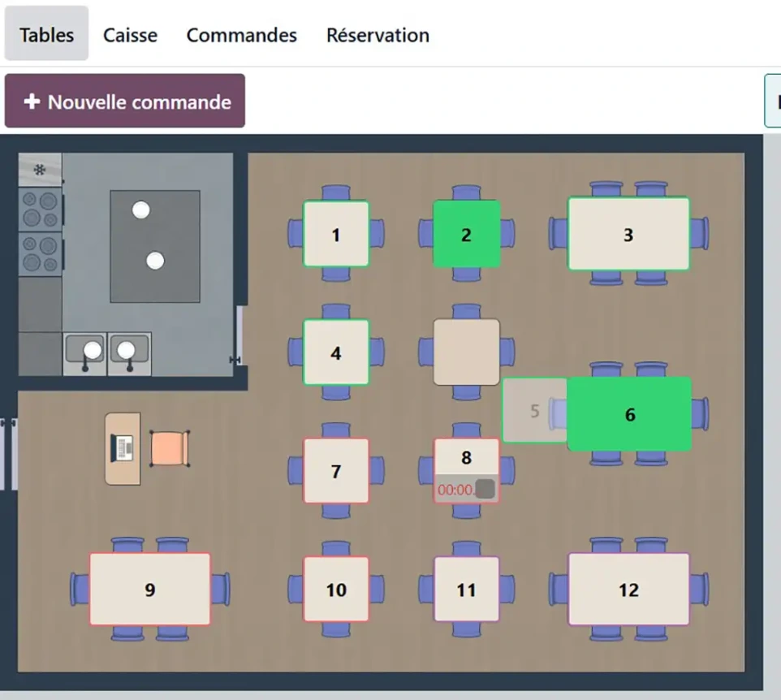781x700 pixels.
Task: Select Table 1 near the top
Action: click(x=335, y=235)
